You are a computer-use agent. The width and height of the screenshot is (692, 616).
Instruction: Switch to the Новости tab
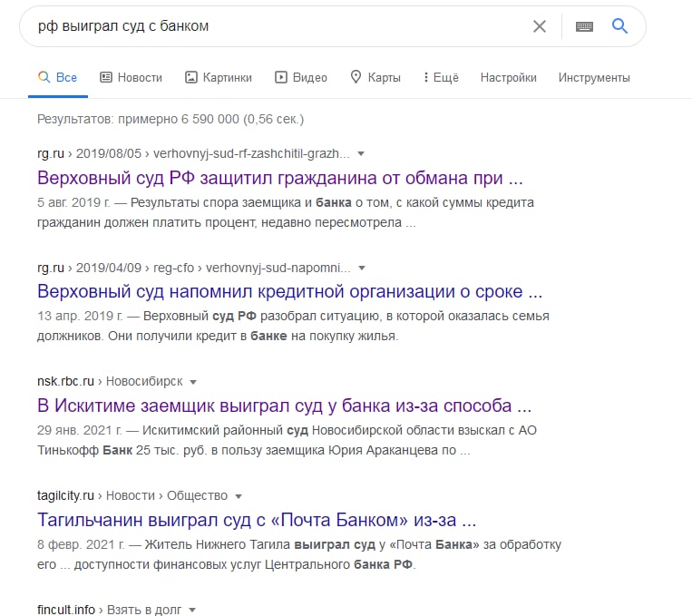(x=132, y=77)
